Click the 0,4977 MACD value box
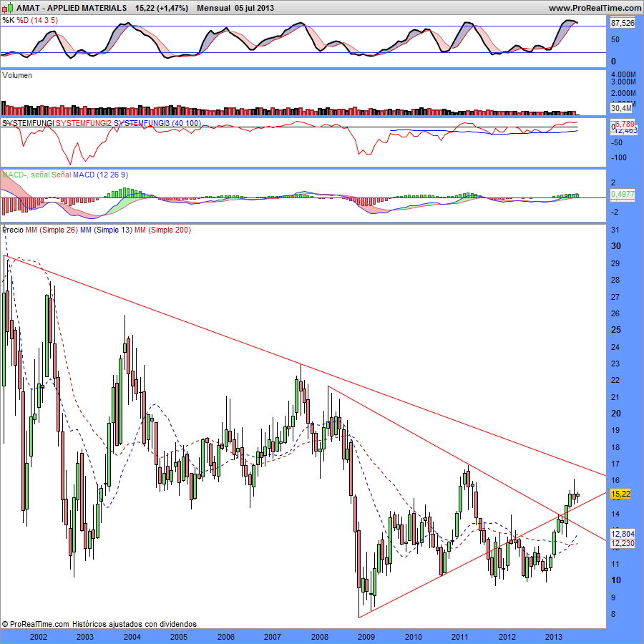 (x=623, y=194)
